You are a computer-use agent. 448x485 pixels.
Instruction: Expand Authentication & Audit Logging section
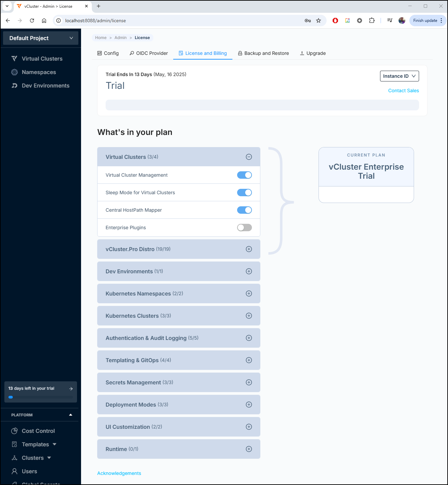click(x=249, y=338)
